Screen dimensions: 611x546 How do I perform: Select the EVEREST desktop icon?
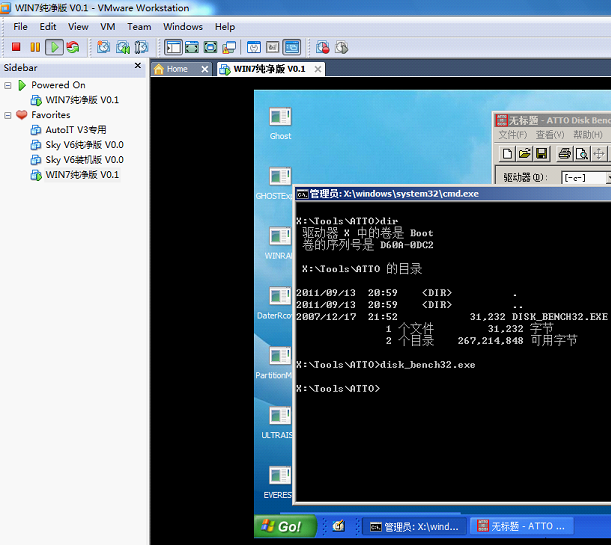[x=278, y=483]
